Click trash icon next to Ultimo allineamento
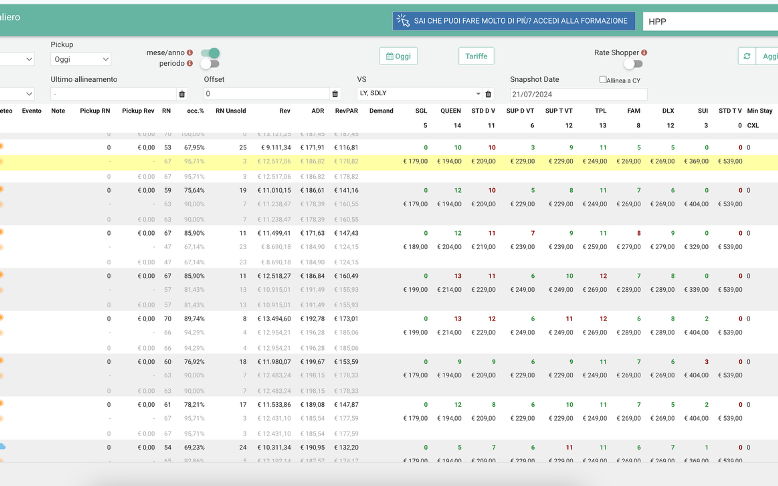This screenshot has height=486, width=778. coord(182,94)
